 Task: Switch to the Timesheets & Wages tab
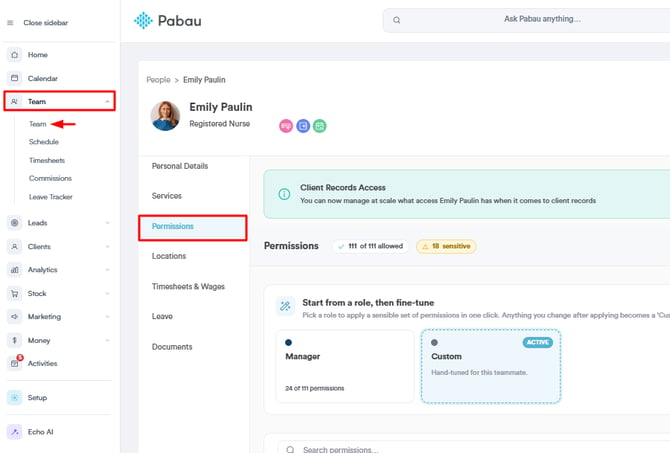click(x=188, y=286)
